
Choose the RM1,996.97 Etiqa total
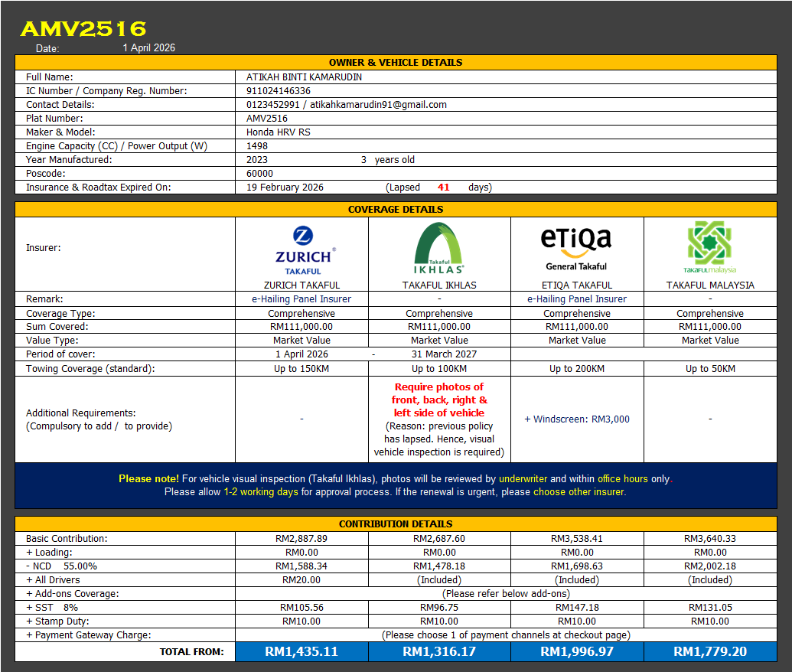pos(577,652)
